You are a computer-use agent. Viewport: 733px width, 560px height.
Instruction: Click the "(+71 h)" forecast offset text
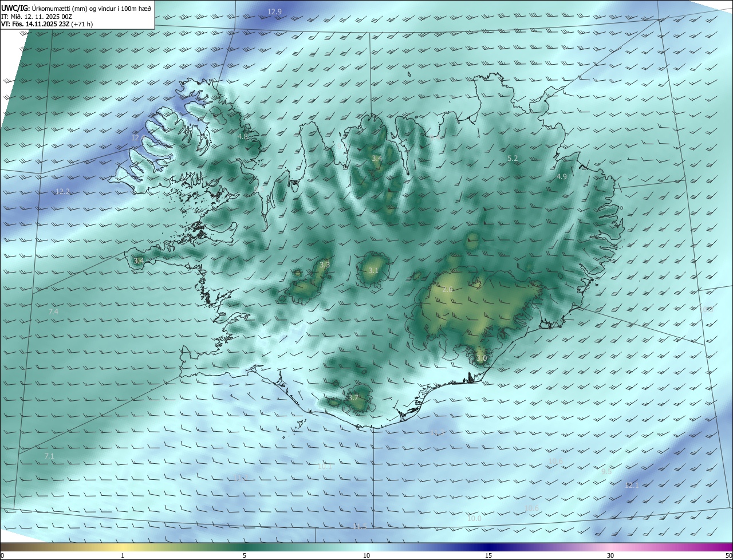click(x=82, y=24)
